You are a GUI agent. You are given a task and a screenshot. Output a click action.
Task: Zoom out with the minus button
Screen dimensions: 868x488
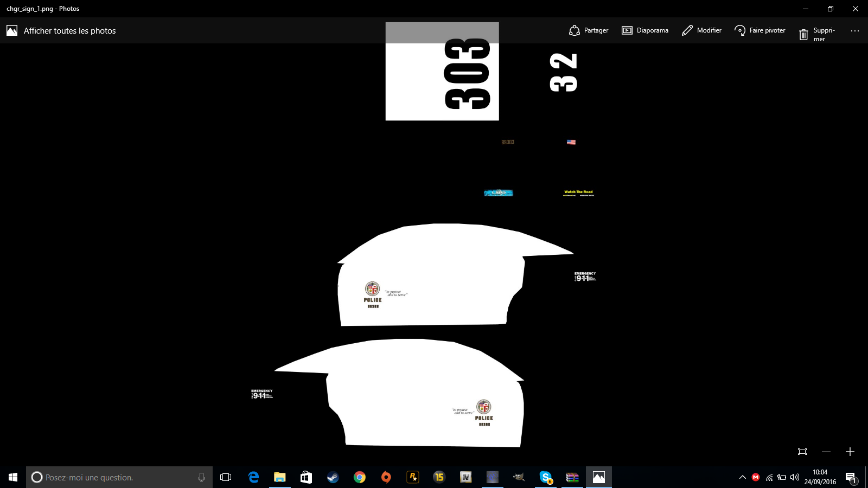(x=826, y=452)
